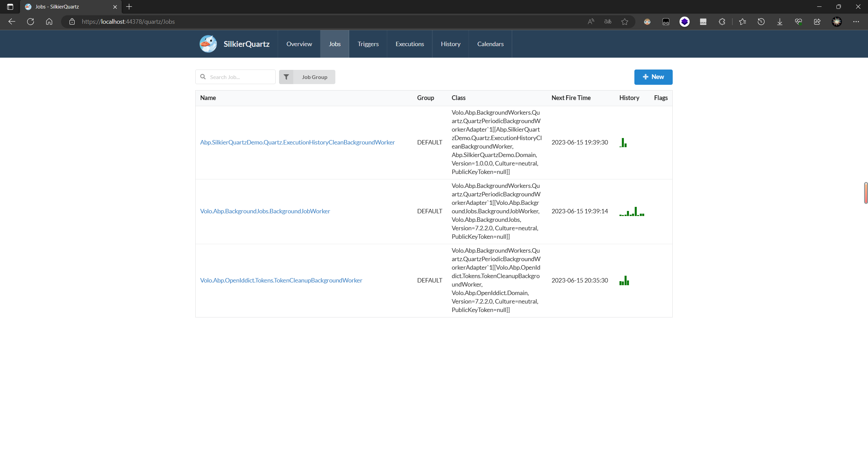This screenshot has height=468, width=868.
Task: Click the Search Job input field
Action: [240, 77]
